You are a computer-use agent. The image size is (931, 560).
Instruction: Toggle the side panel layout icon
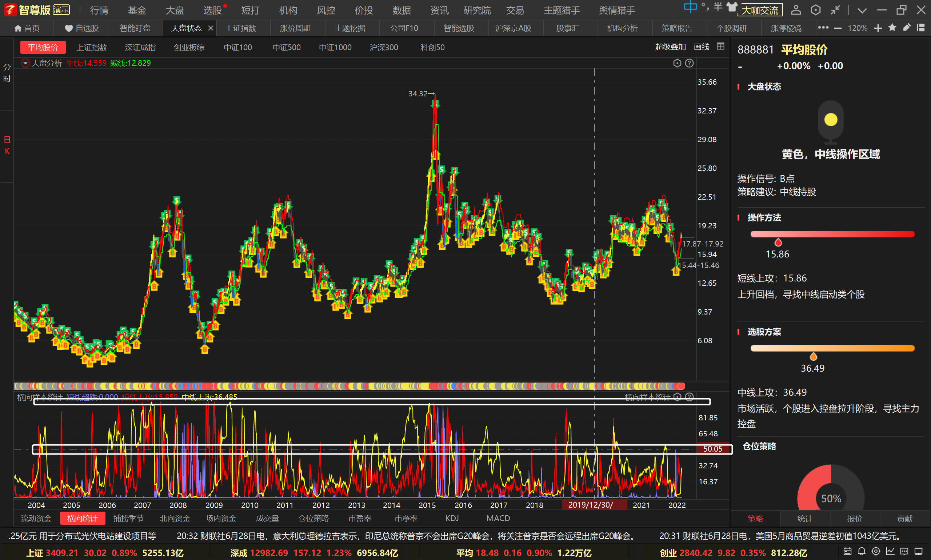click(x=921, y=28)
